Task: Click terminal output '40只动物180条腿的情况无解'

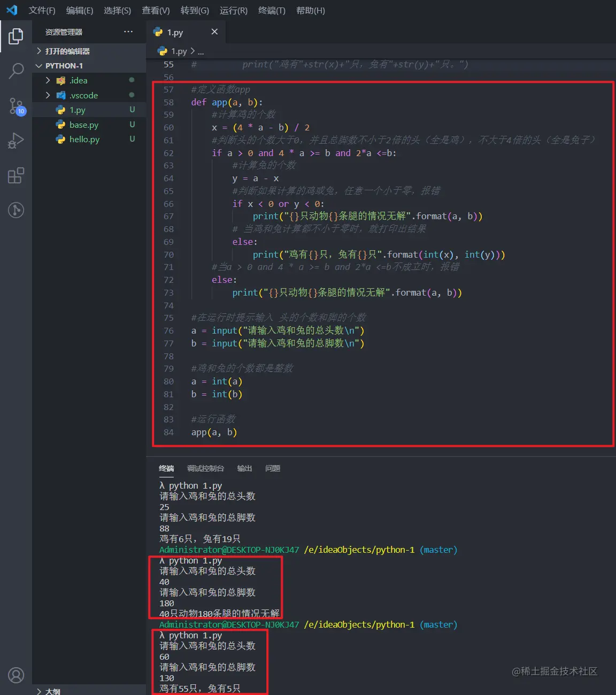Action: click(219, 613)
